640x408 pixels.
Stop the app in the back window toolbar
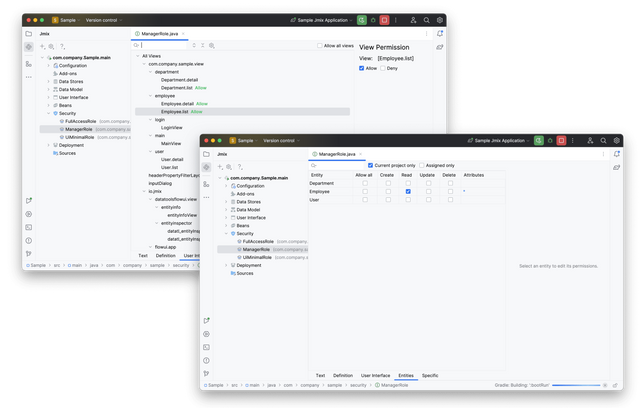384,20
